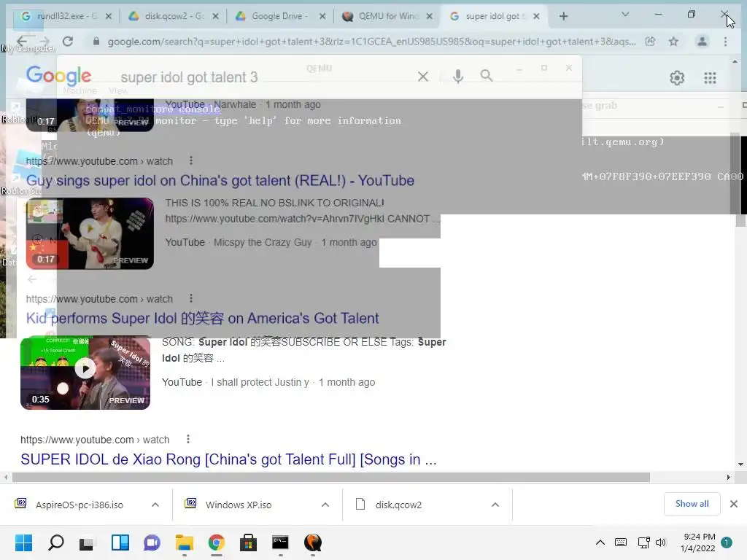
Task: Open SUPER IDOL de Xiao Rong result
Action: coord(228,459)
